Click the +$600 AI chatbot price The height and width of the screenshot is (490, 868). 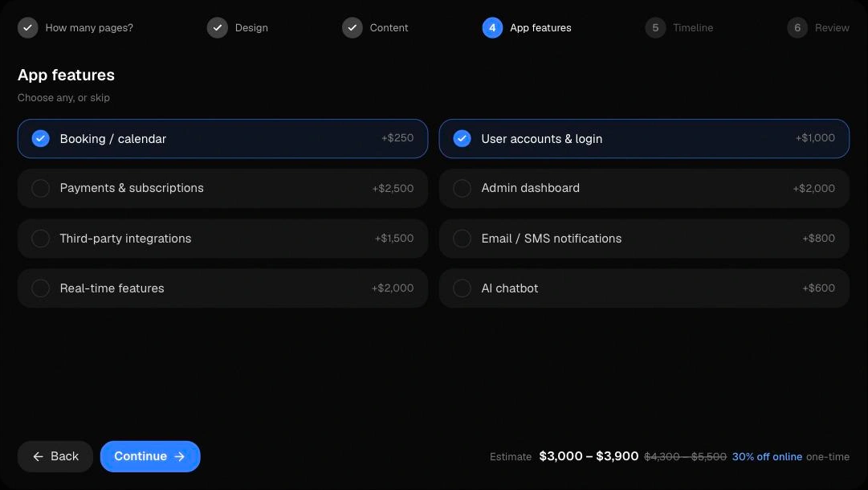(x=818, y=288)
